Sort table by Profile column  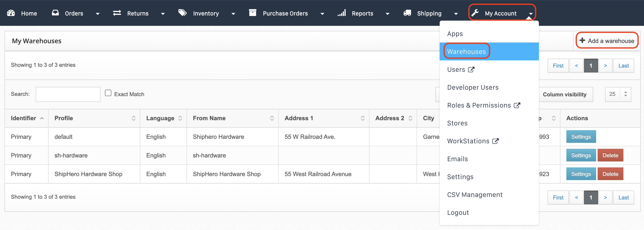coord(133,118)
